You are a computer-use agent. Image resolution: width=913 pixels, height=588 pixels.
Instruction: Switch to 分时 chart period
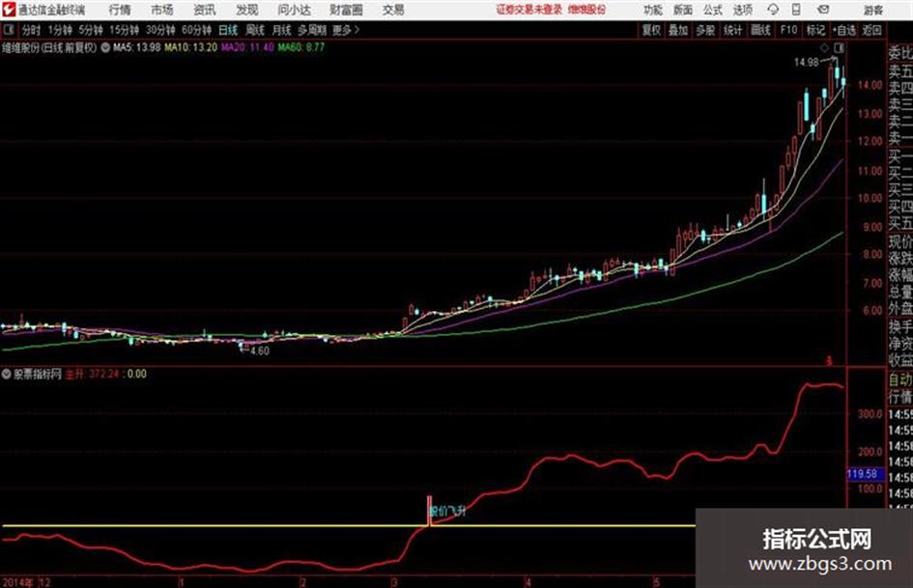[x=31, y=30]
